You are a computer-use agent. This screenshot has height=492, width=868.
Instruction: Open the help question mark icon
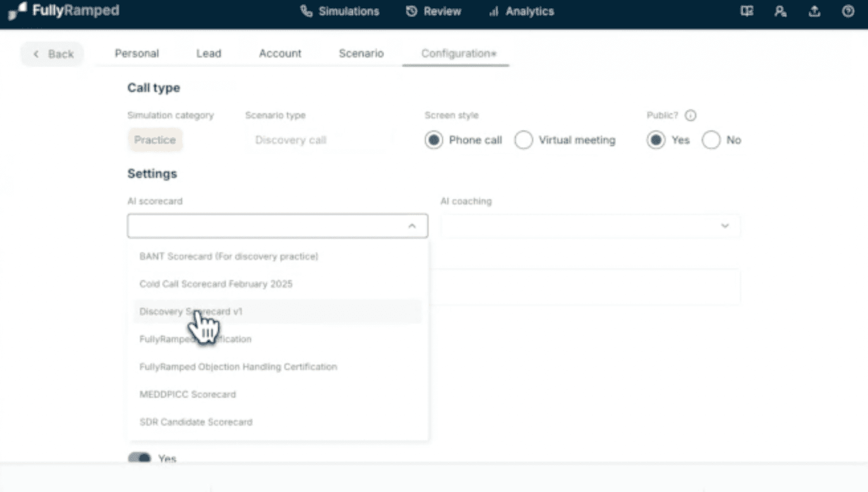(848, 11)
